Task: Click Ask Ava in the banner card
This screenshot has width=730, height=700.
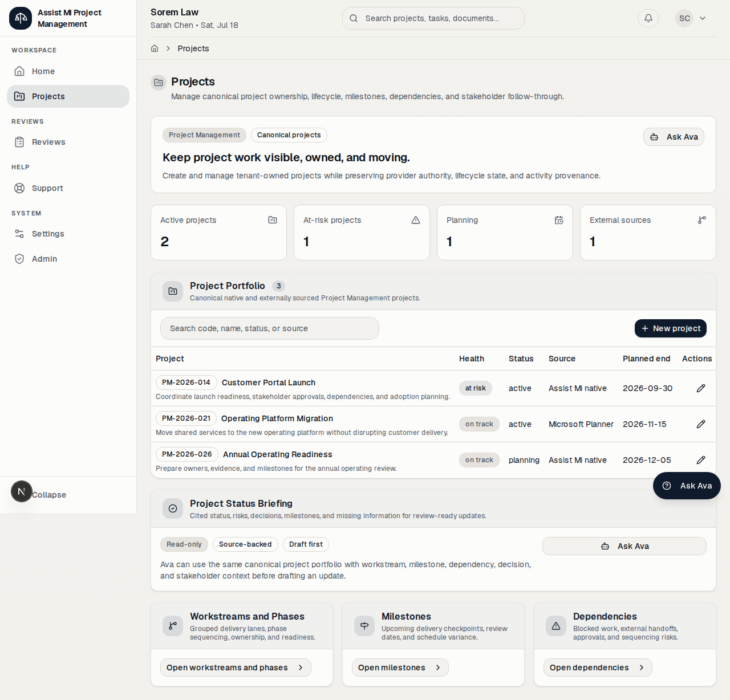Action: [674, 137]
